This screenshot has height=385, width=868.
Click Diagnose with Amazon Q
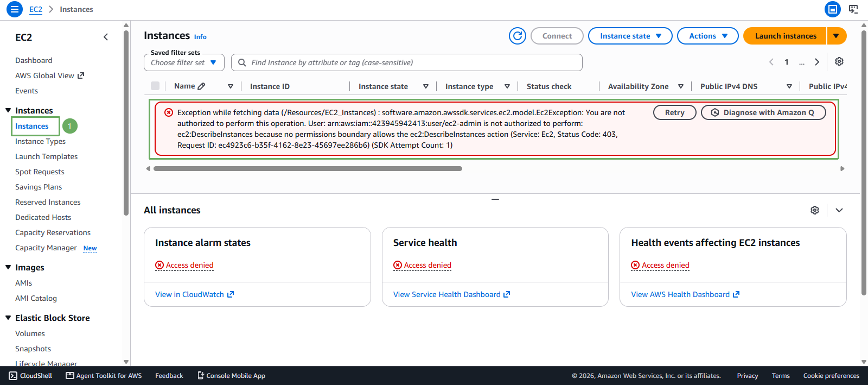pyautogui.click(x=764, y=112)
